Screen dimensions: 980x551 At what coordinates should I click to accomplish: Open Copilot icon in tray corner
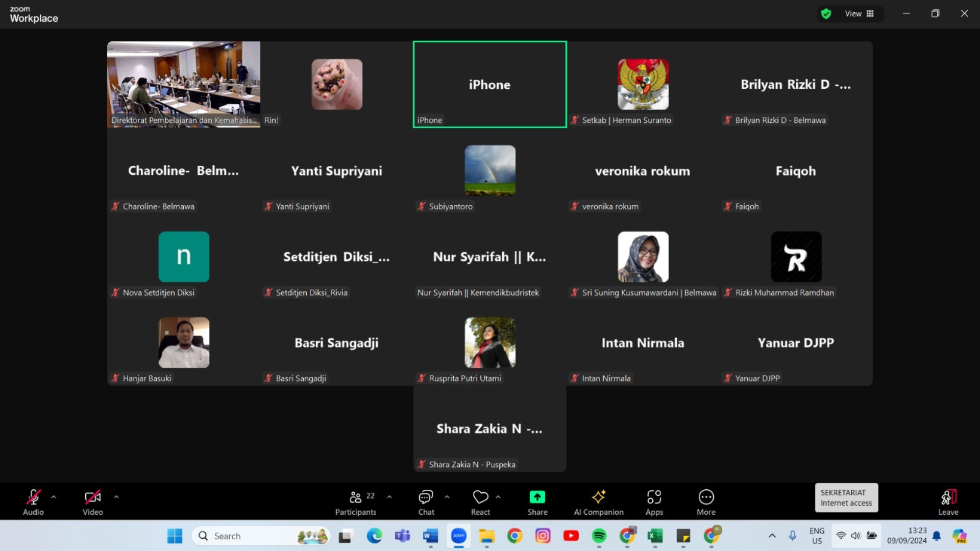click(x=960, y=536)
